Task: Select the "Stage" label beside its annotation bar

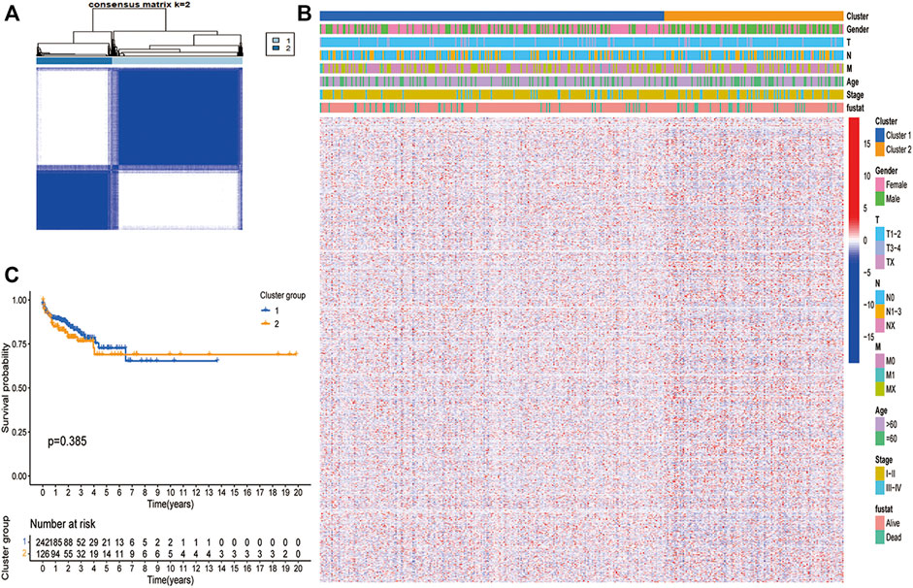Action: pyautogui.click(x=856, y=95)
